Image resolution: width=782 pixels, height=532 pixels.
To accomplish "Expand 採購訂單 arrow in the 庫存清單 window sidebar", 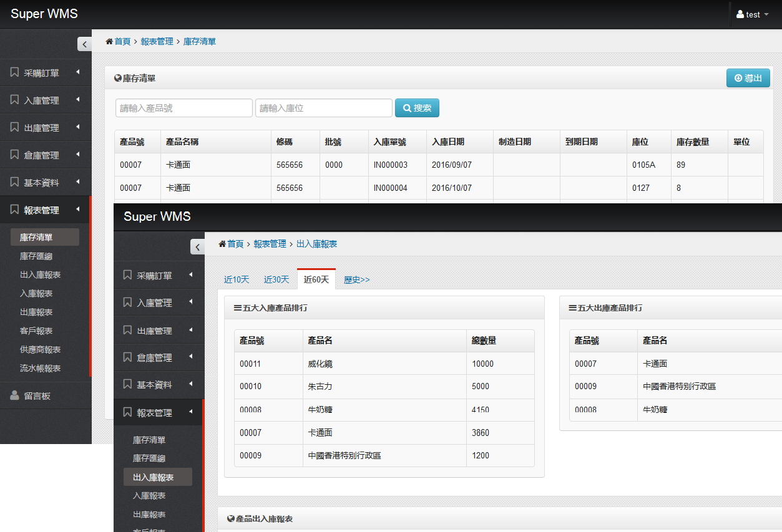I will (x=78, y=72).
